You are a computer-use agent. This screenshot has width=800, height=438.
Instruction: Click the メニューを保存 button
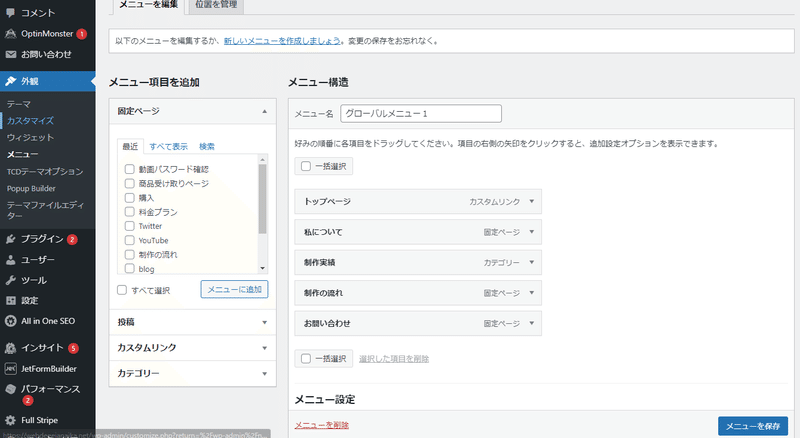(753, 426)
